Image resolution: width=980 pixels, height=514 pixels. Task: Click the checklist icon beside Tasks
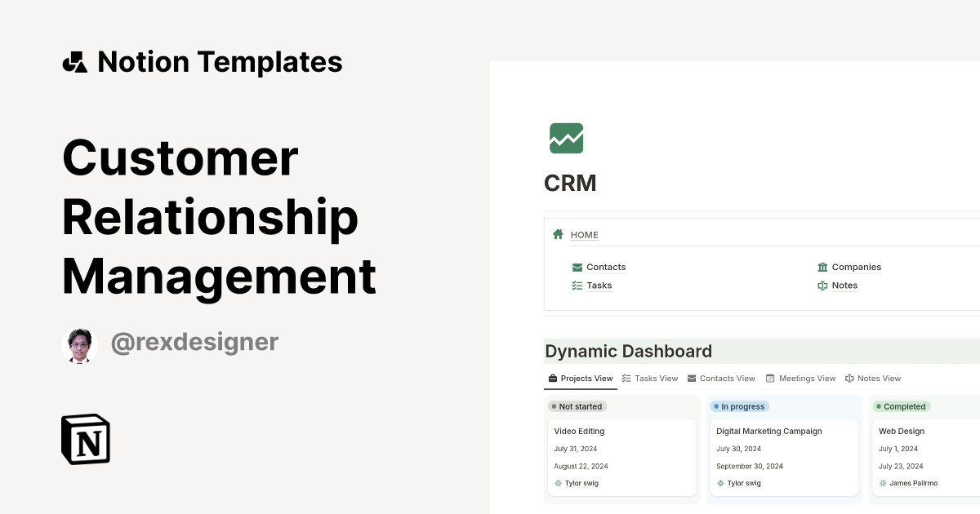click(577, 285)
